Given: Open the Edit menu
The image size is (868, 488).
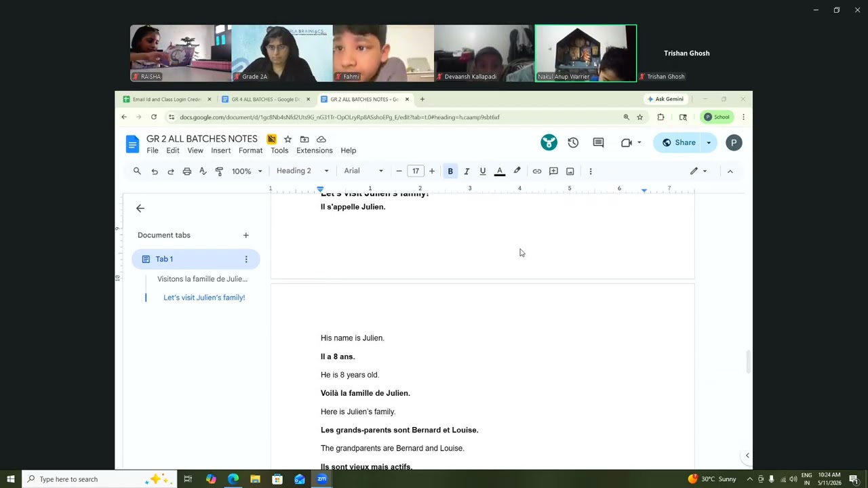Looking at the screenshot, I should pyautogui.click(x=173, y=150).
